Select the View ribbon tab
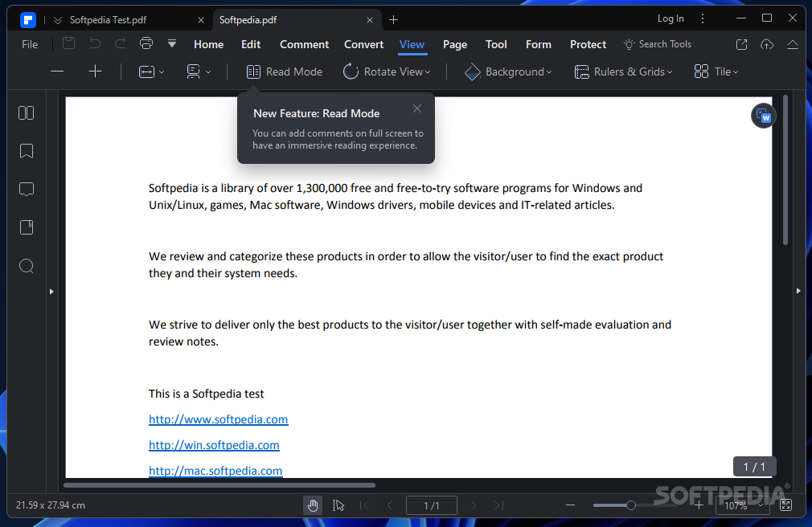This screenshot has height=527, width=812. tap(412, 45)
